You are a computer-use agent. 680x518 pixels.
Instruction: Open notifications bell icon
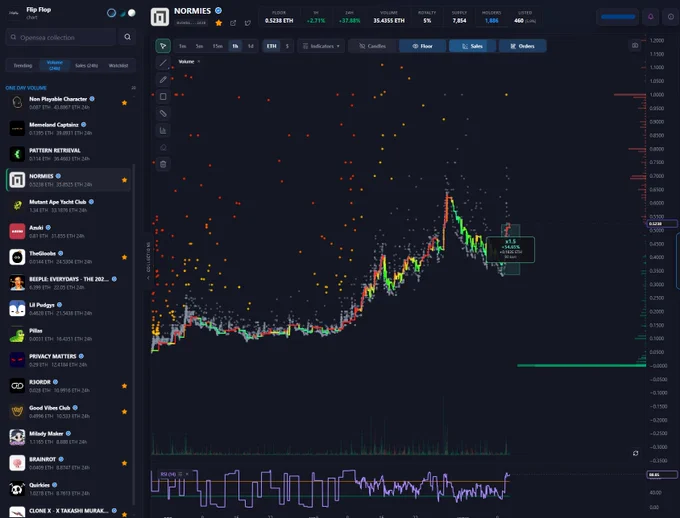tap(651, 17)
